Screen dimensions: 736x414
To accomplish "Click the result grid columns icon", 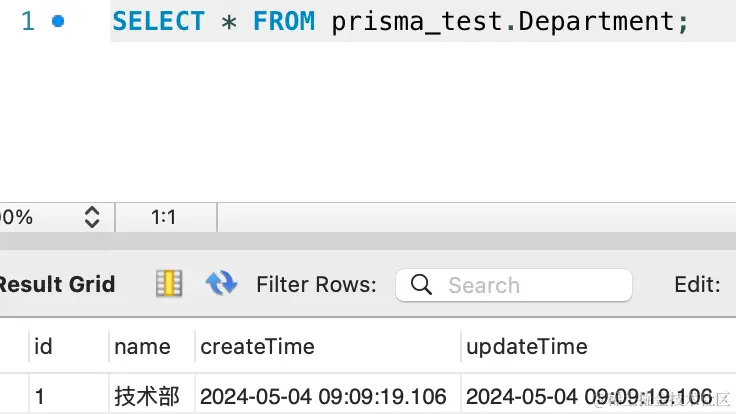I will [169, 284].
